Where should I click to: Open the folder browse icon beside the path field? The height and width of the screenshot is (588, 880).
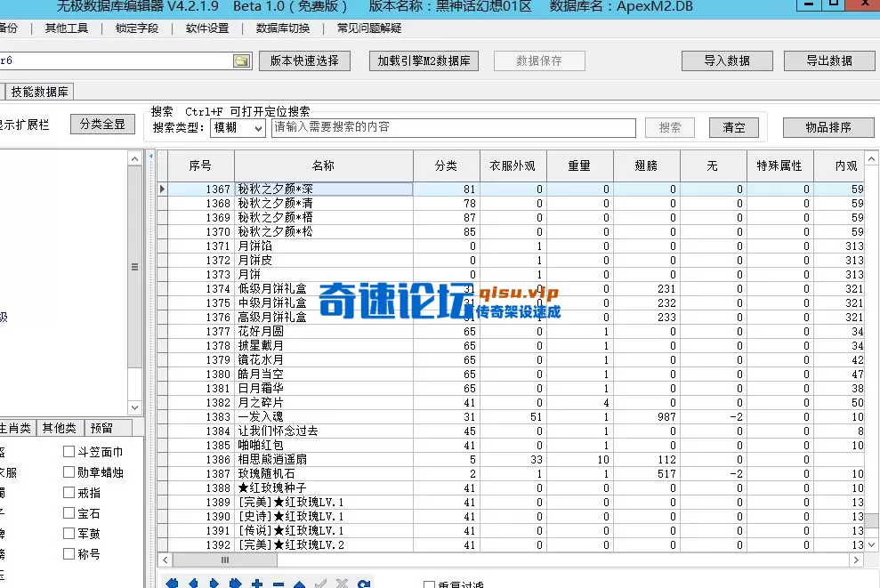point(239,60)
